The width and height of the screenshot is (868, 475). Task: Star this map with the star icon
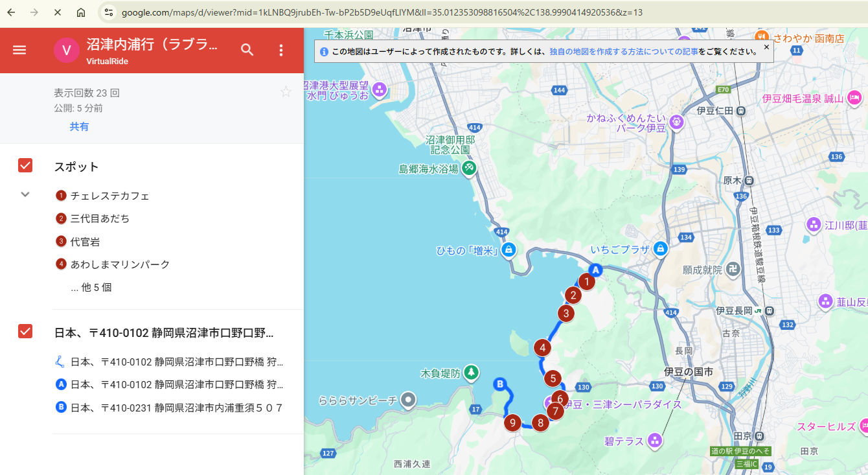286,92
